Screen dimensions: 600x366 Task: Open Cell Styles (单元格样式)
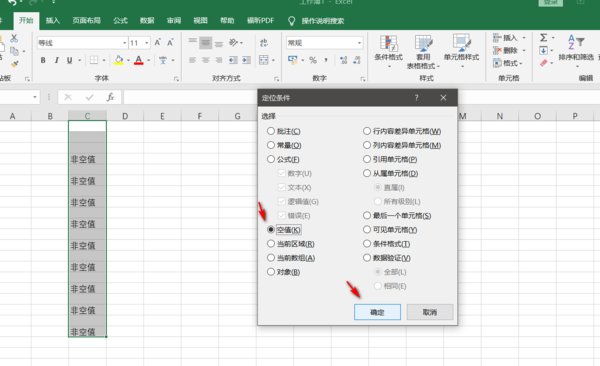click(x=461, y=51)
